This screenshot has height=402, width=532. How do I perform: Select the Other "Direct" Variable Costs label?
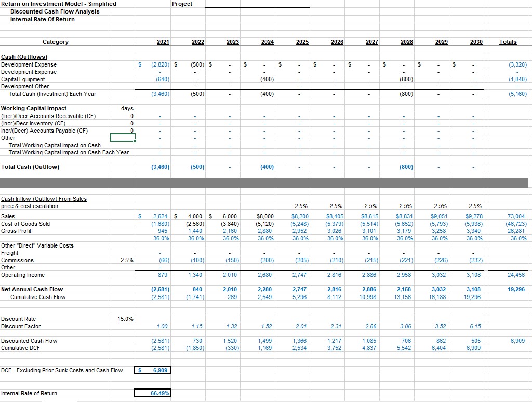pos(37,245)
